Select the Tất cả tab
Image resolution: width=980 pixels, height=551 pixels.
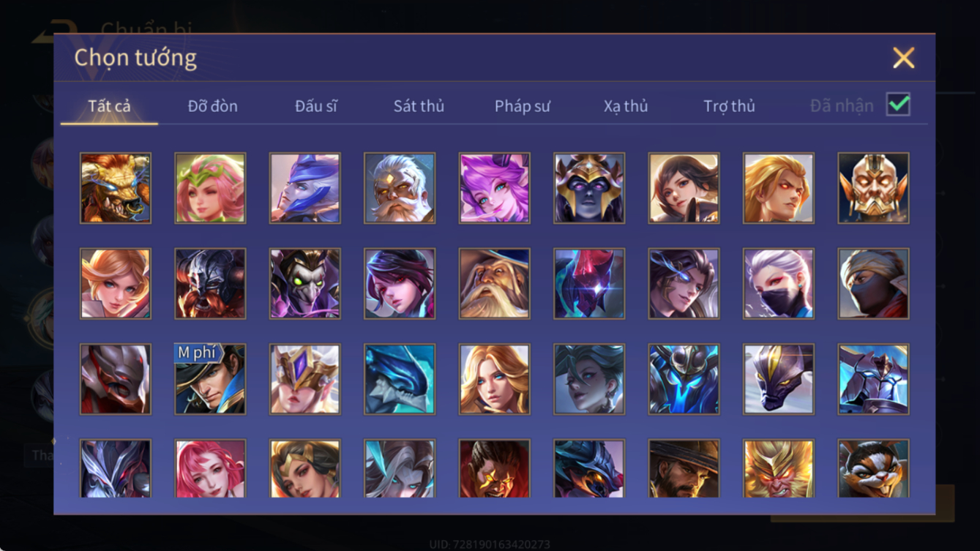pos(109,106)
